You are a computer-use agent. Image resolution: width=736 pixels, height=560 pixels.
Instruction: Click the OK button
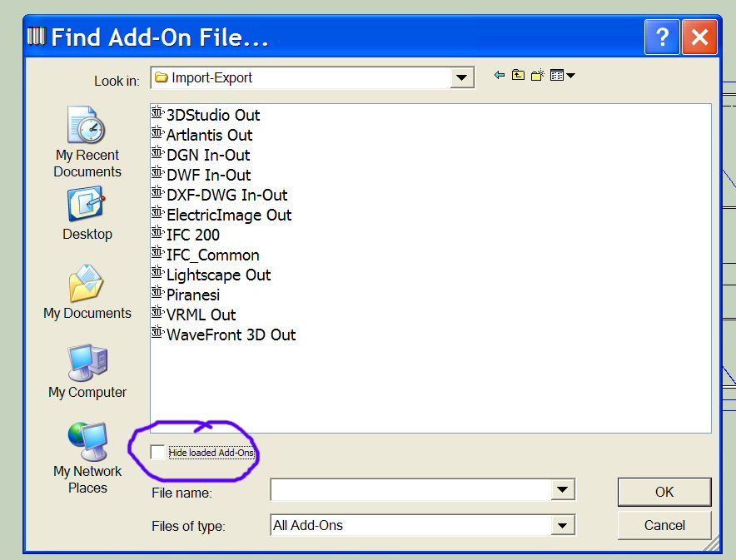pos(664,492)
